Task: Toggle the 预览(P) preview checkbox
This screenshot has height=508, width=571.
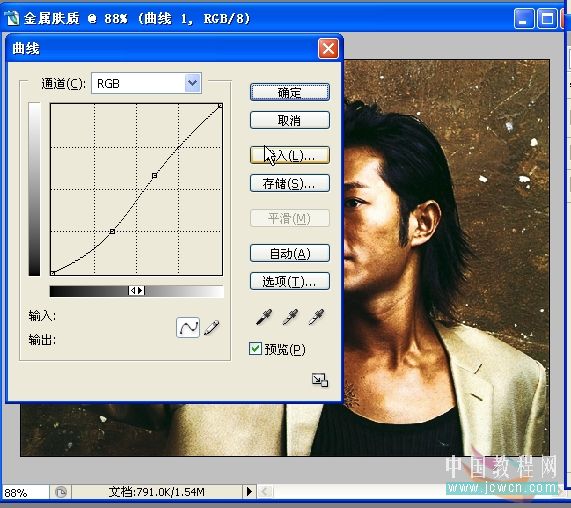Action: tap(255, 348)
